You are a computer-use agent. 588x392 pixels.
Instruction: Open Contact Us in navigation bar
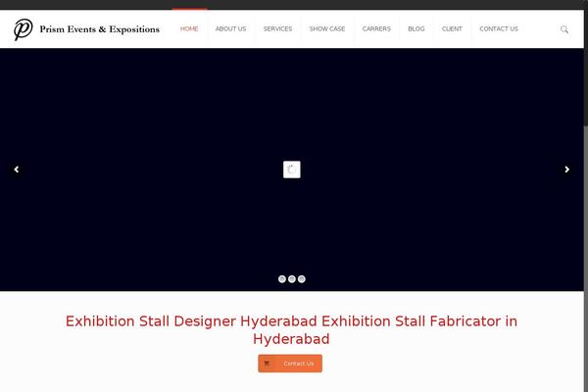(499, 28)
